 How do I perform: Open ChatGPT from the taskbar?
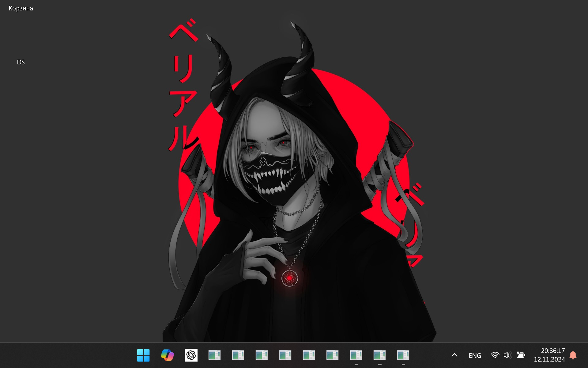191,355
